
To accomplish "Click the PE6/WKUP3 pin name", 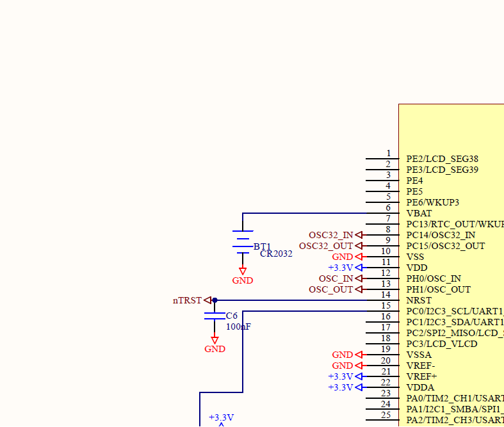I will point(433,202).
